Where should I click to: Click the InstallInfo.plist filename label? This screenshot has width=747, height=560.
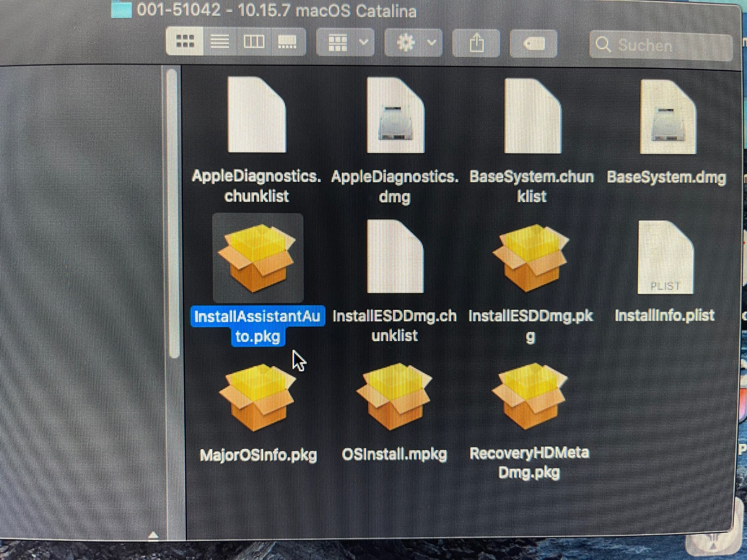665,315
